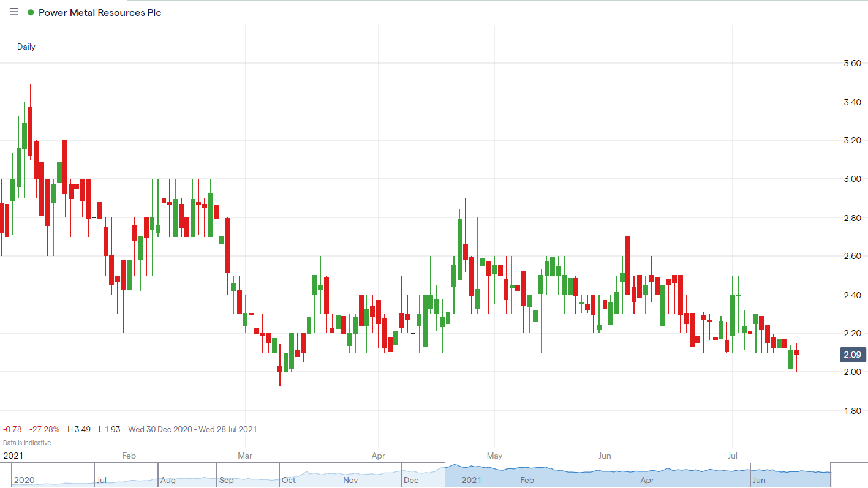This screenshot has height=488, width=868.
Task: Click the May label on the time axis
Action: [x=494, y=456]
